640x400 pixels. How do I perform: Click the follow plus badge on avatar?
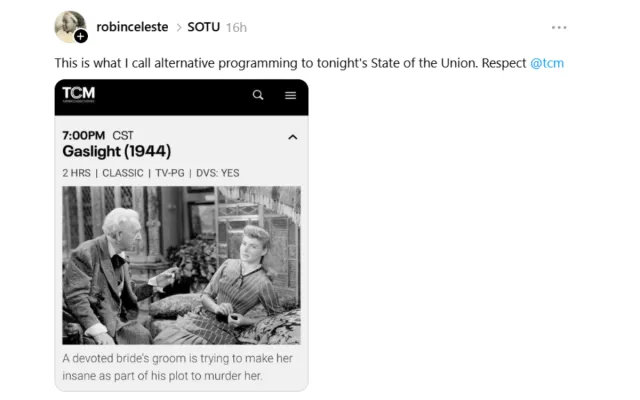[x=81, y=36]
